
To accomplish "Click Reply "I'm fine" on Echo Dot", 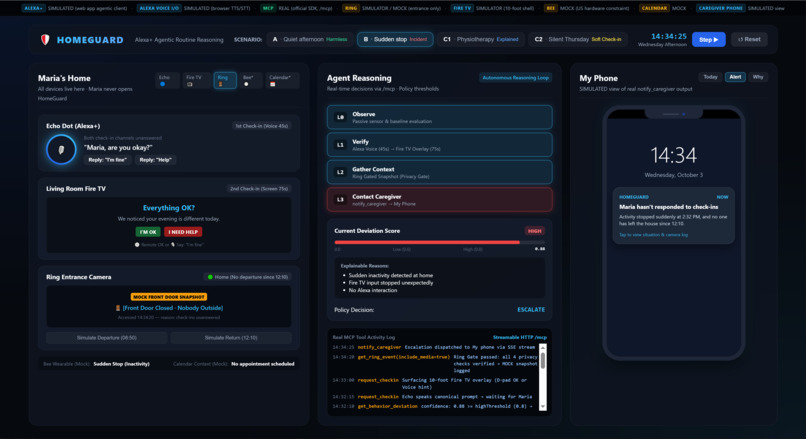I will click(107, 160).
